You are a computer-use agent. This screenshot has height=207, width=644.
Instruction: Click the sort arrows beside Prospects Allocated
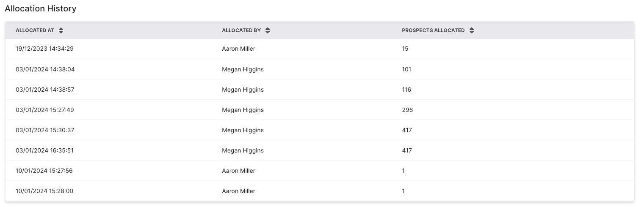tap(472, 30)
